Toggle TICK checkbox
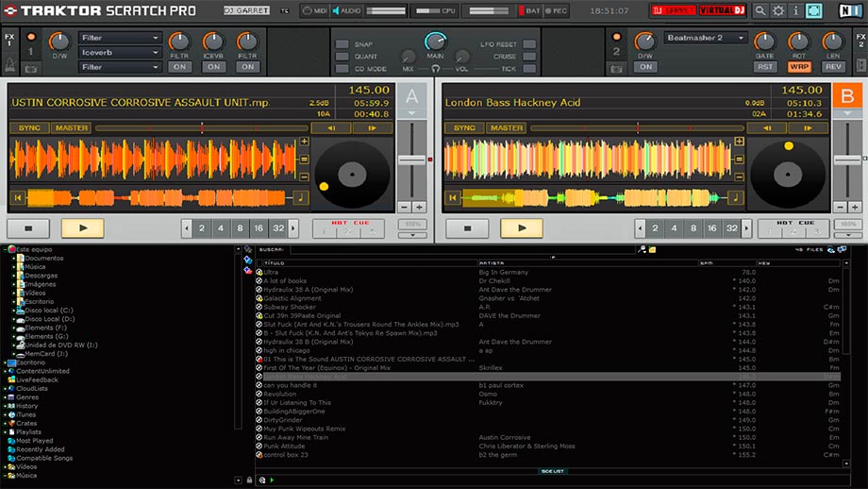The height and width of the screenshot is (489, 868). (529, 69)
